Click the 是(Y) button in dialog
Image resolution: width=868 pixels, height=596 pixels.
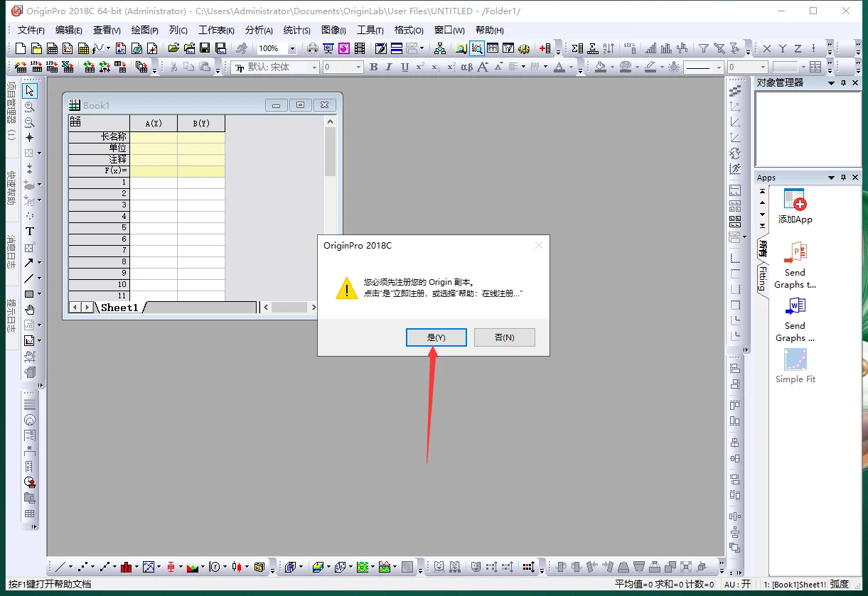coord(436,337)
